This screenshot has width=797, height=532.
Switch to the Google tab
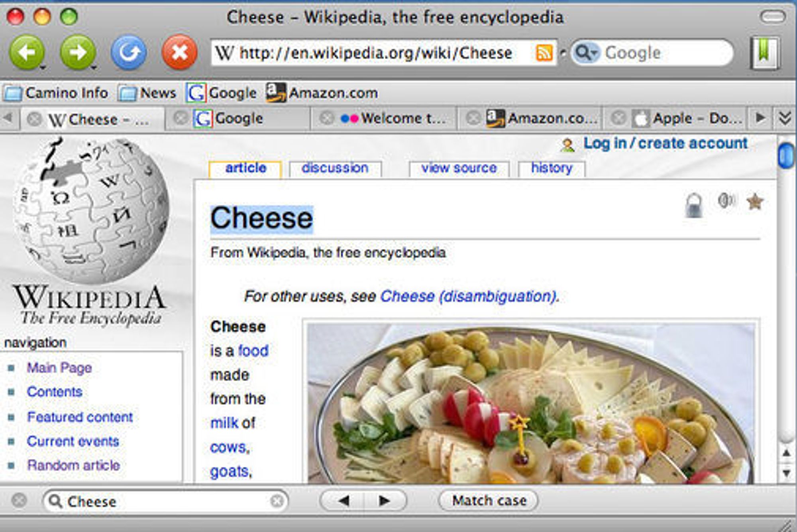click(x=238, y=118)
